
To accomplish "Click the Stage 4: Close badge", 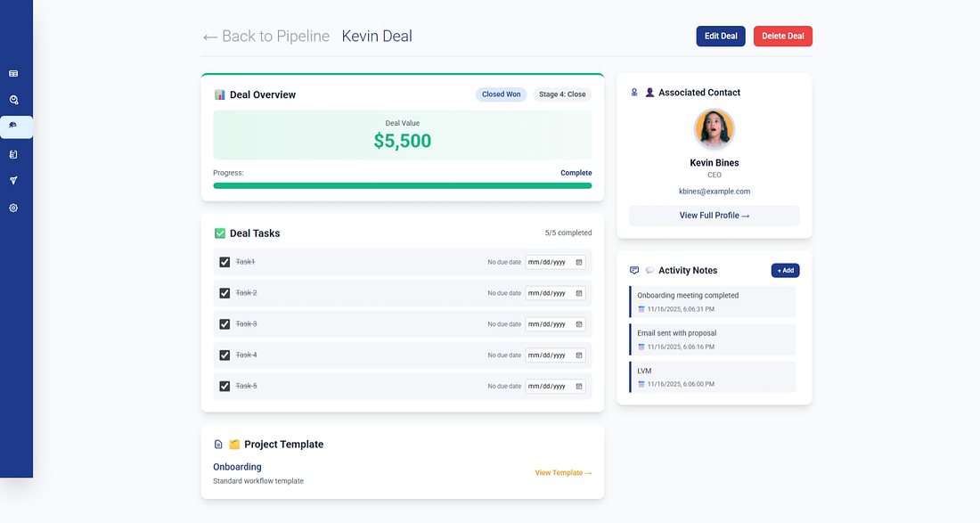I will click(x=562, y=94).
